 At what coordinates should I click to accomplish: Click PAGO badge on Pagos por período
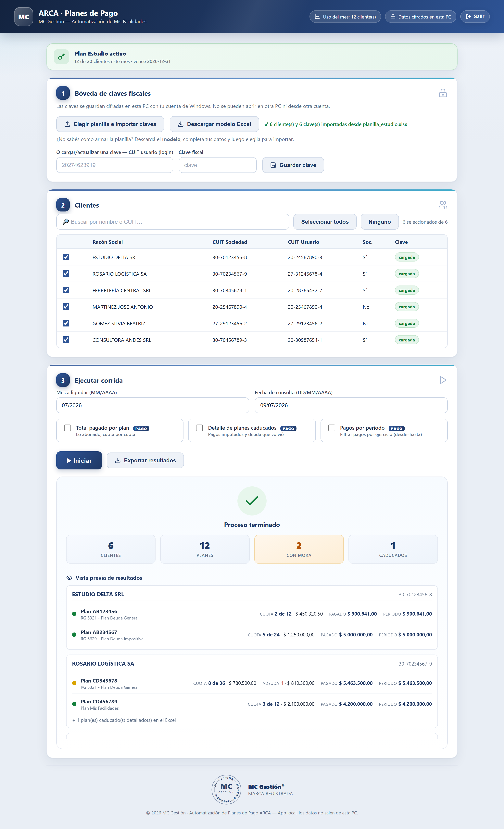tap(397, 429)
